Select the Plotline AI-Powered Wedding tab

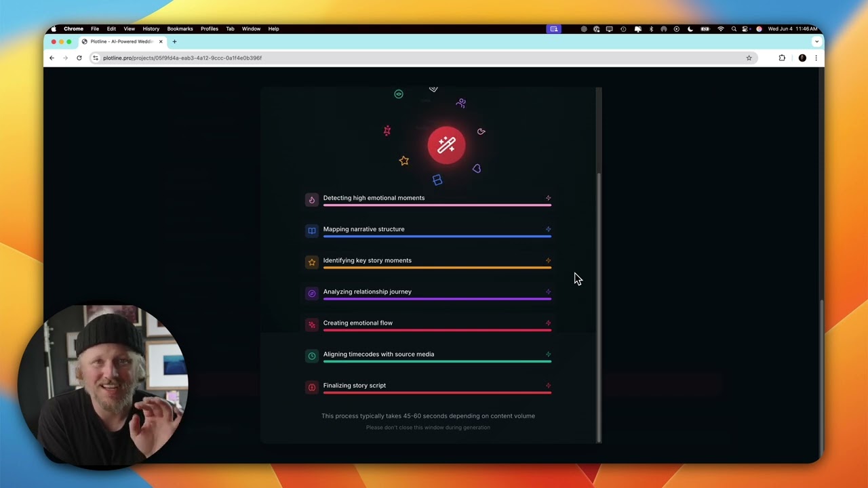point(122,41)
